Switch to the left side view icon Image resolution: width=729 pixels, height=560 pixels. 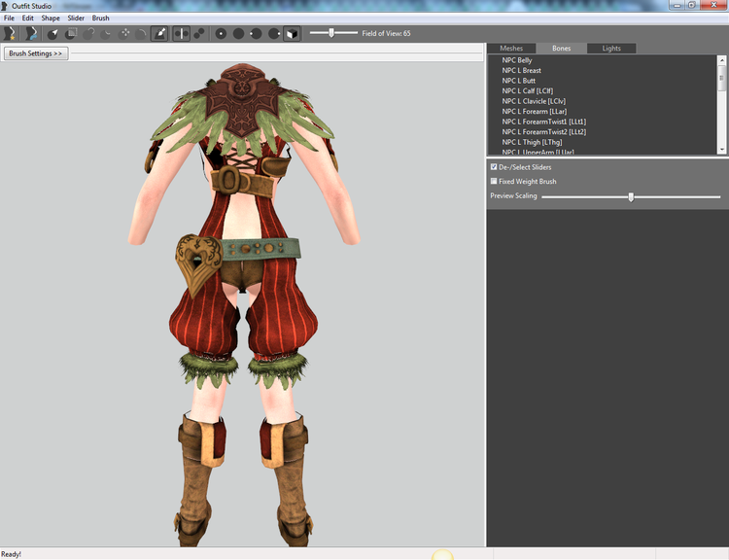coord(257,33)
